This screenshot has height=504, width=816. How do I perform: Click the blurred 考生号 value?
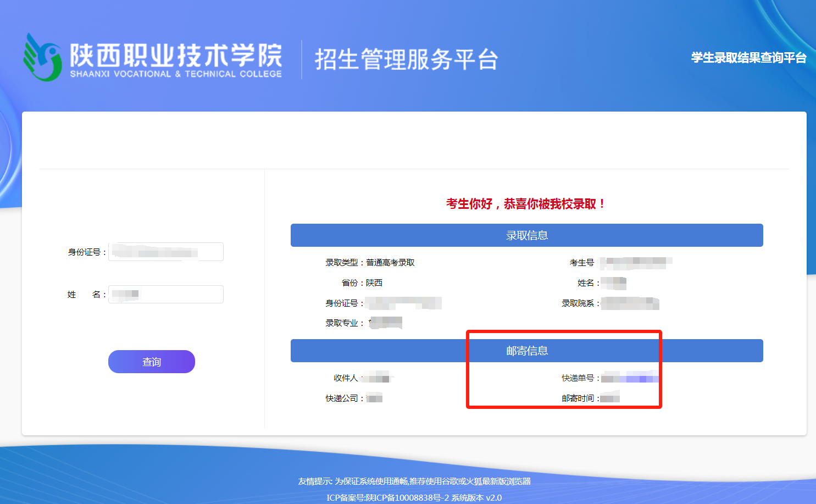coord(635,263)
